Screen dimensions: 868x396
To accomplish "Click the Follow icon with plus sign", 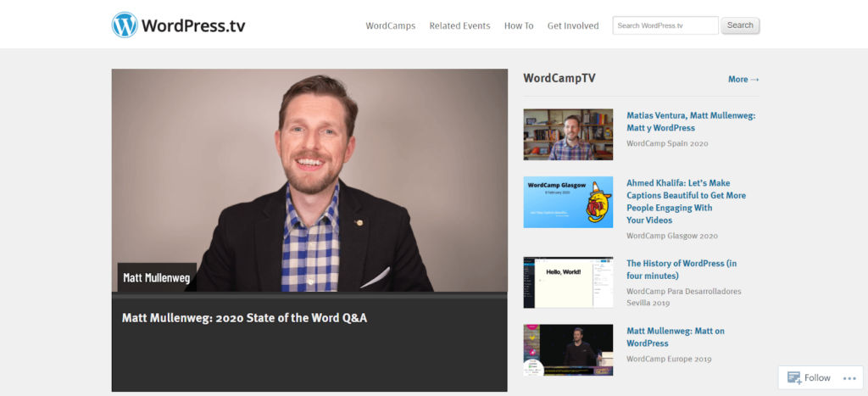I will click(794, 377).
